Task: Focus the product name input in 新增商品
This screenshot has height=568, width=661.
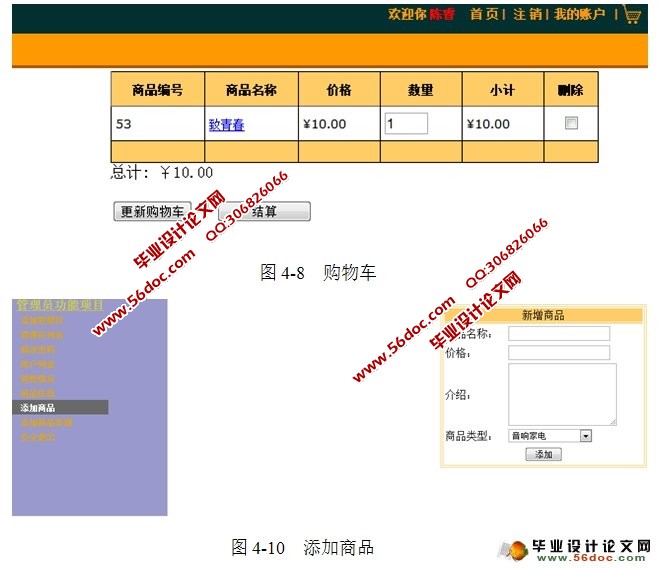Action: (x=559, y=334)
